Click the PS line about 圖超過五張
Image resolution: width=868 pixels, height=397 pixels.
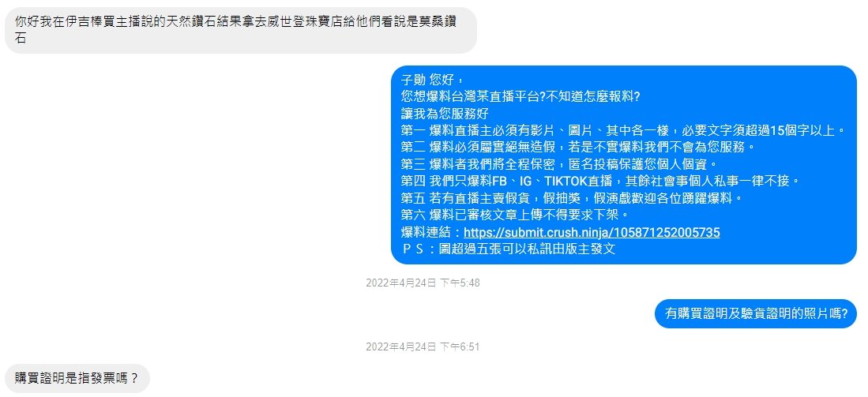point(508,249)
